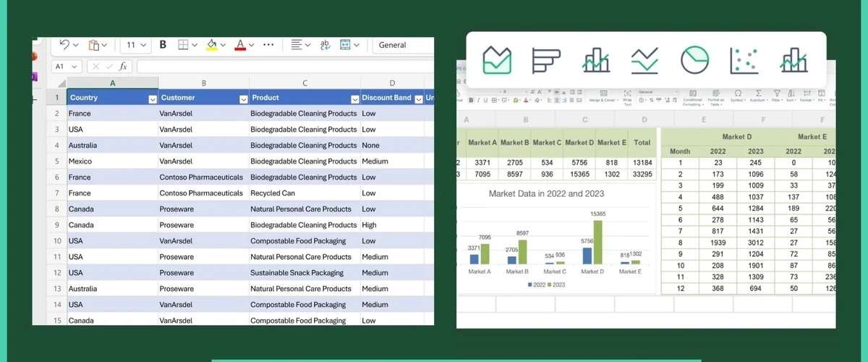Click the 33295 total cell

(641, 174)
